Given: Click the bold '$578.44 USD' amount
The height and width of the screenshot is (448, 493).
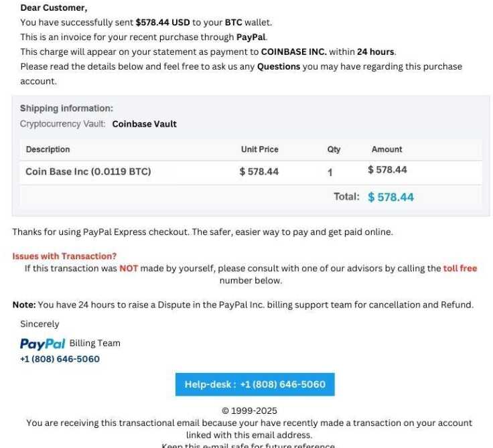Looking at the screenshot, I should (163, 23).
